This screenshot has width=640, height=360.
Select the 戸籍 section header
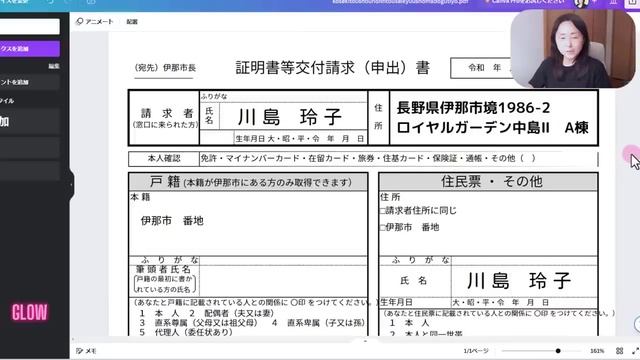click(x=248, y=182)
